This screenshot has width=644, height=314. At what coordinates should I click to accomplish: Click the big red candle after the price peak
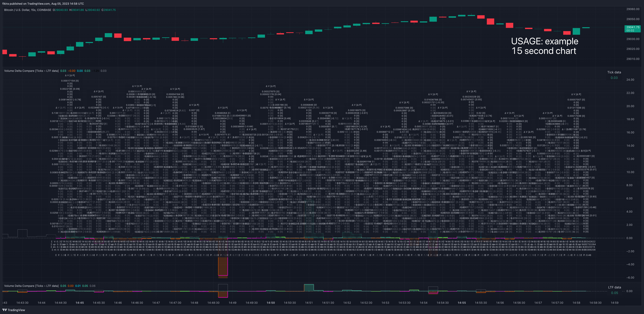(x=490, y=22)
